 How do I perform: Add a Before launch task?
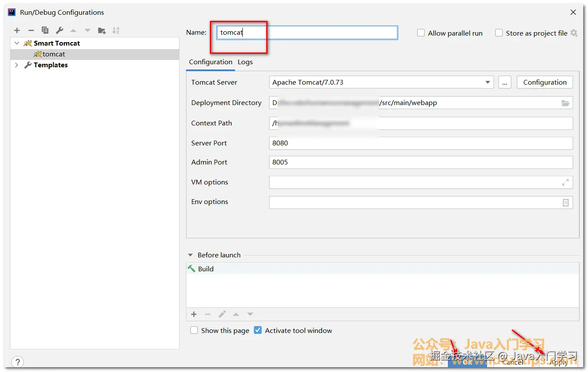pos(194,314)
